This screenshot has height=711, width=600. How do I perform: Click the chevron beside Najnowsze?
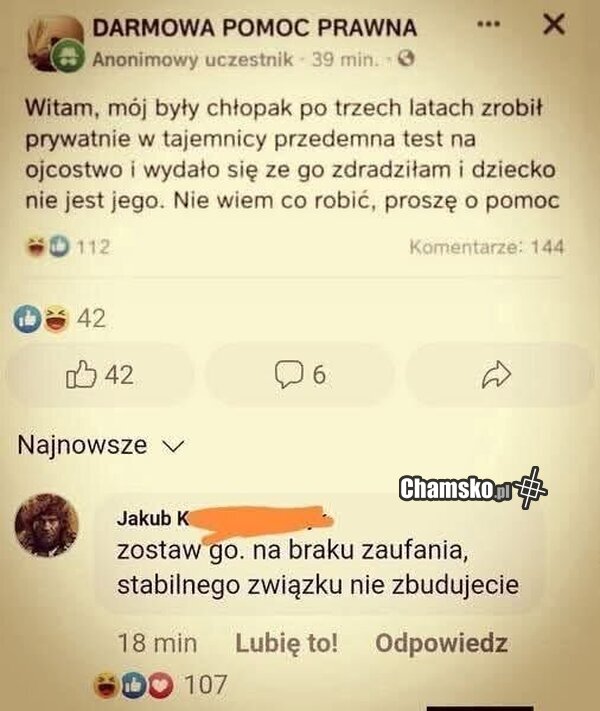tap(173, 447)
